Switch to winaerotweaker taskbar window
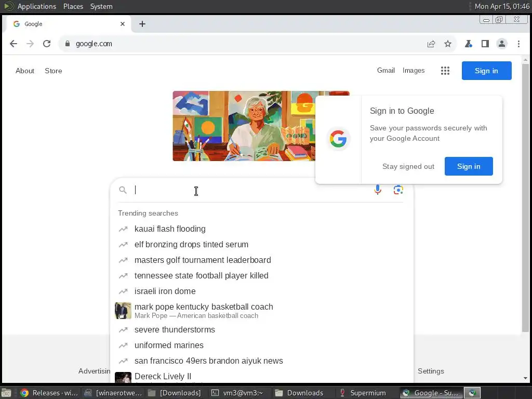The image size is (532, 399). click(x=113, y=393)
